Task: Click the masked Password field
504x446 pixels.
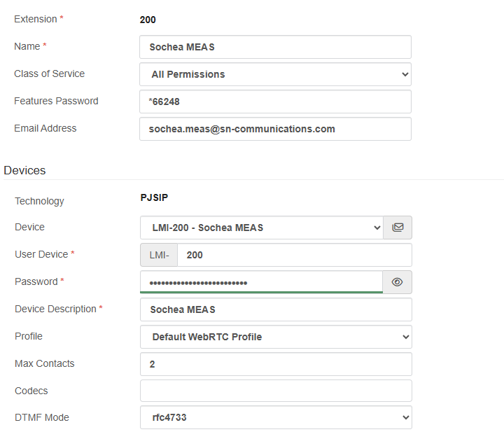Action: click(261, 282)
